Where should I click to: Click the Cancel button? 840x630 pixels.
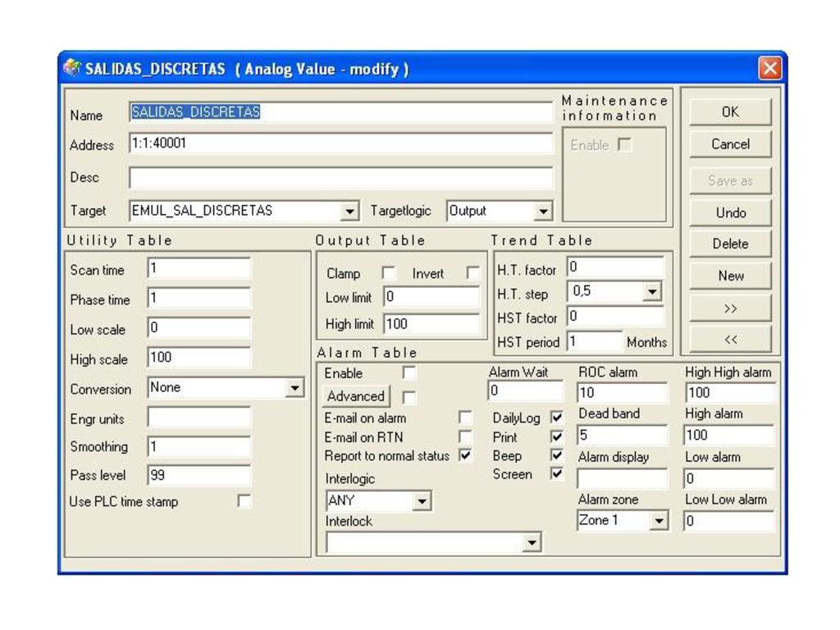pos(730,144)
